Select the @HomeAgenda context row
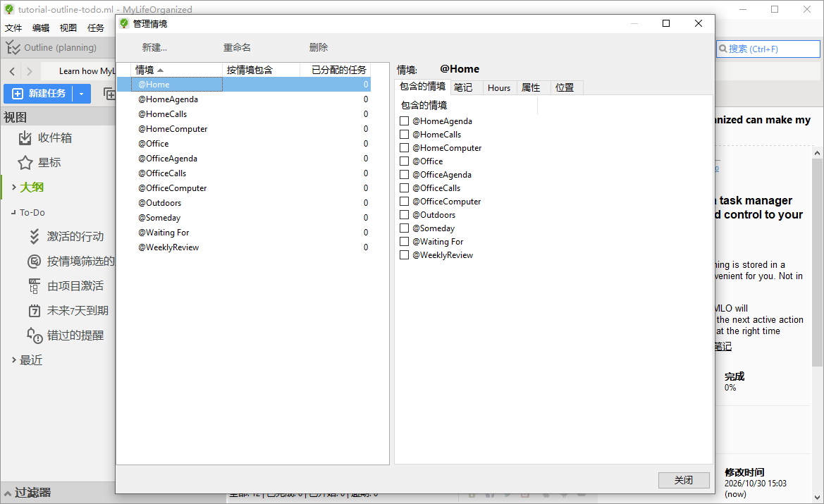This screenshot has width=824, height=504. click(x=244, y=99)
